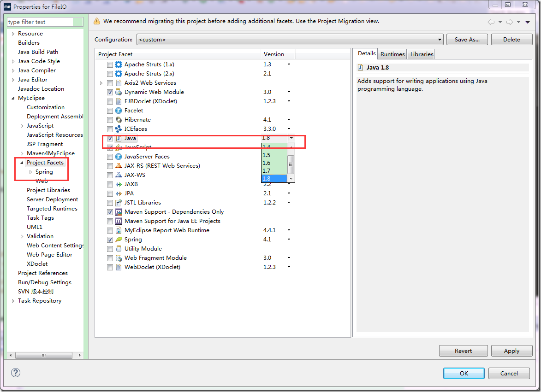Click the left tree horizontal scrollbar thumb
Viewport: 541px width, 392px height.
coord(44,355)
